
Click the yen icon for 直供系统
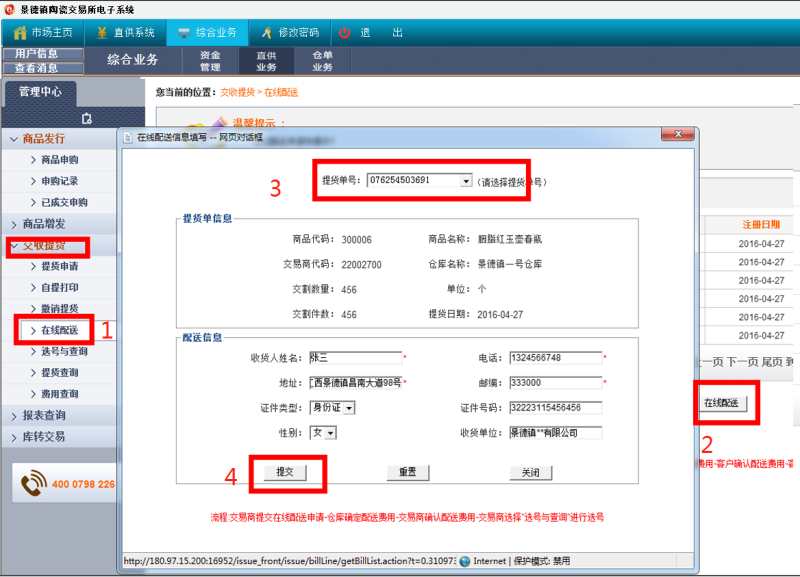tap(103, 32)
